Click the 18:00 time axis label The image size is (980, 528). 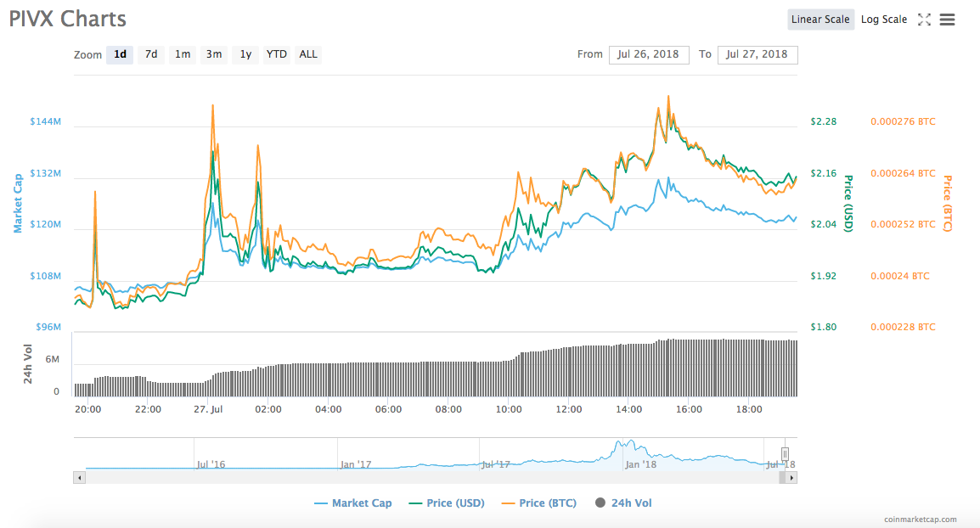(x=749, y=409)
